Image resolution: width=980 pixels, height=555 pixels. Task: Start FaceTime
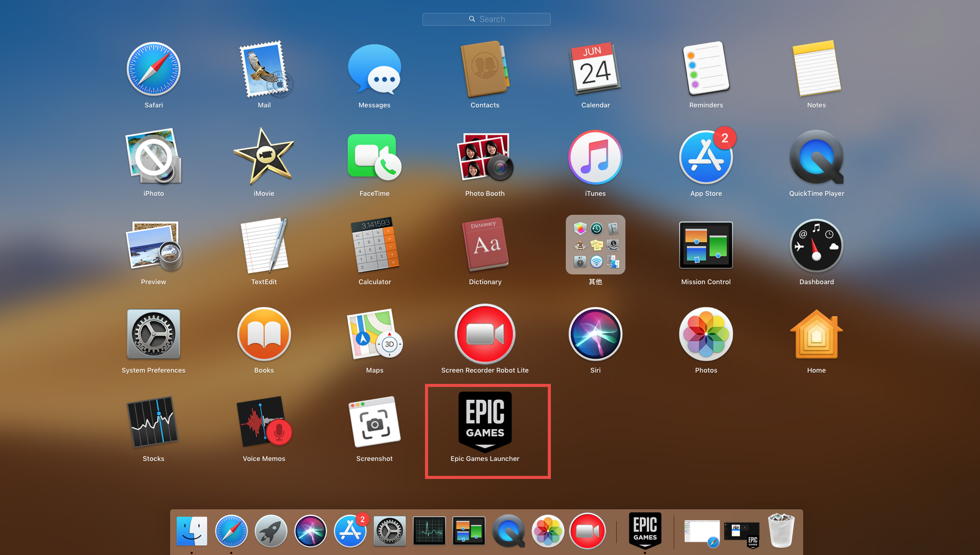pos(374,157)
